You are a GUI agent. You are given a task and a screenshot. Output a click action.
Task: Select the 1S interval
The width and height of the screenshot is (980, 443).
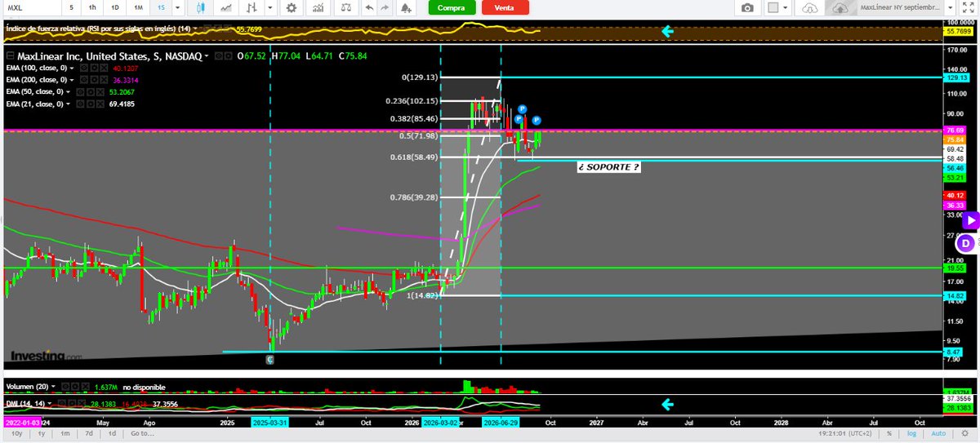(x=161, y=7)
